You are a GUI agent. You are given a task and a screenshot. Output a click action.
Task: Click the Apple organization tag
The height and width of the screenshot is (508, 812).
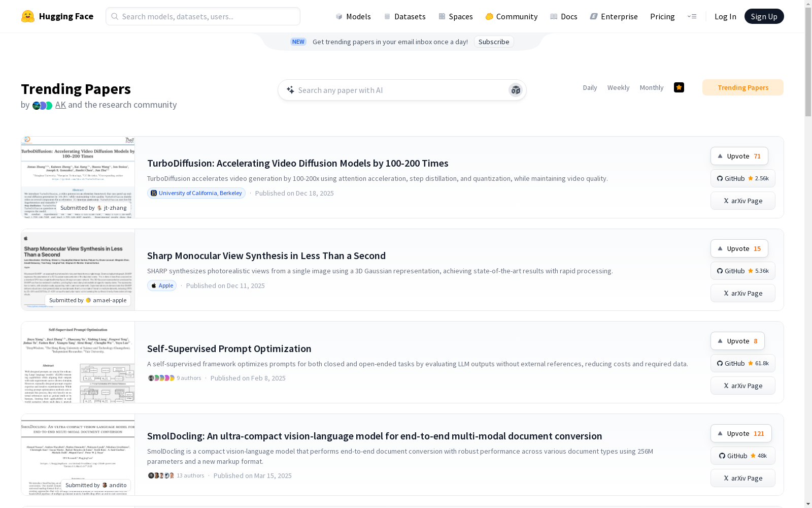162,285
